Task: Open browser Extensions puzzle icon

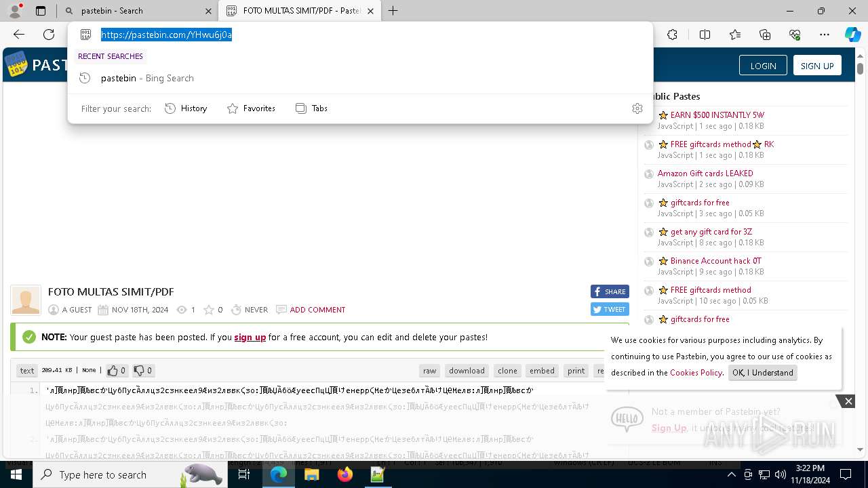Action: tap(672, 35)
